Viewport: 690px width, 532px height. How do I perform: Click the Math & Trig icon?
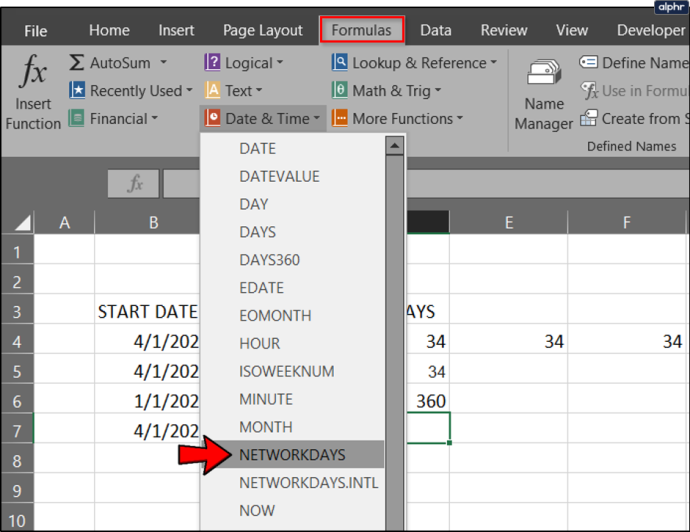(x=340, y=90)
